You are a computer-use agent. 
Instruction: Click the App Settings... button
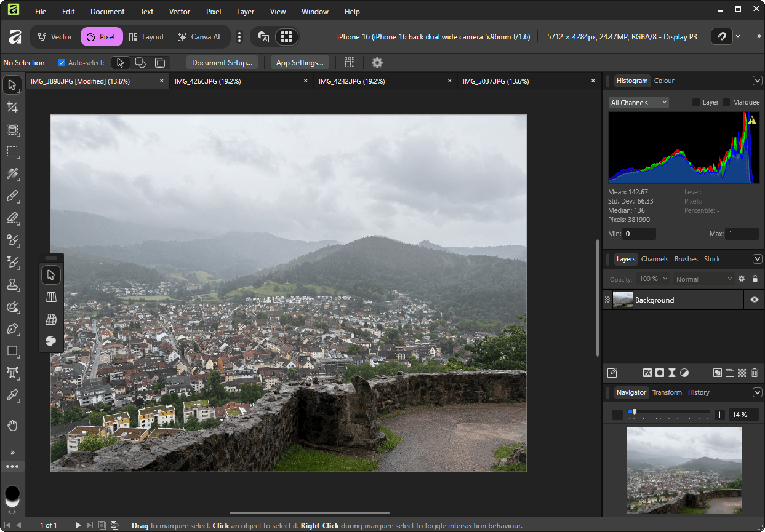tap(300, 63)
